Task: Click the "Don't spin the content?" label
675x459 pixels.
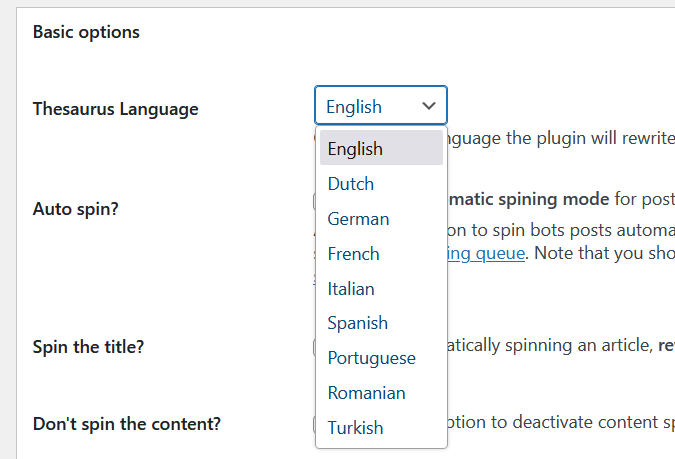Action: pos(126,423)
